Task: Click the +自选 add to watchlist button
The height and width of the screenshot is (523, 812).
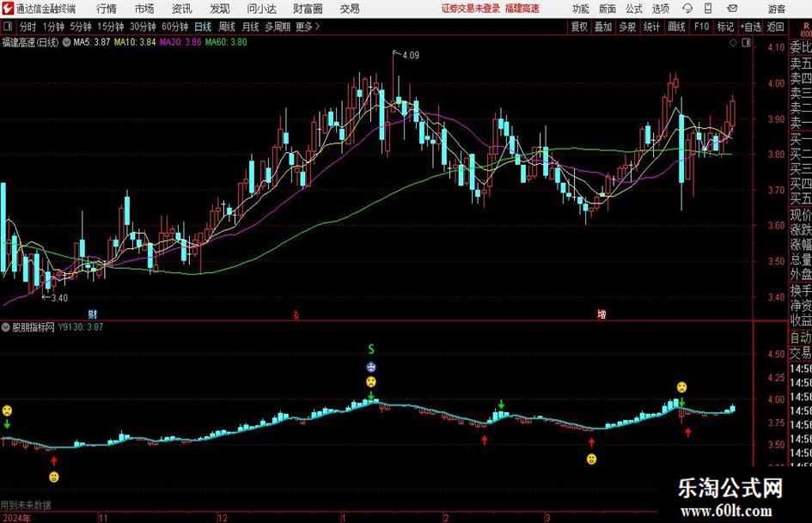Action: [x=751, y=27]
